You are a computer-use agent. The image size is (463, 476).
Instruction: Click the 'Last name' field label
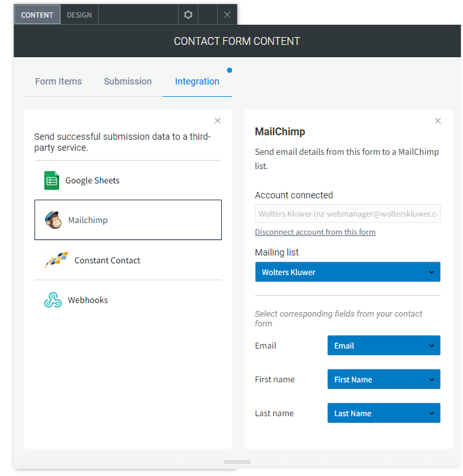tap(274, 414)
